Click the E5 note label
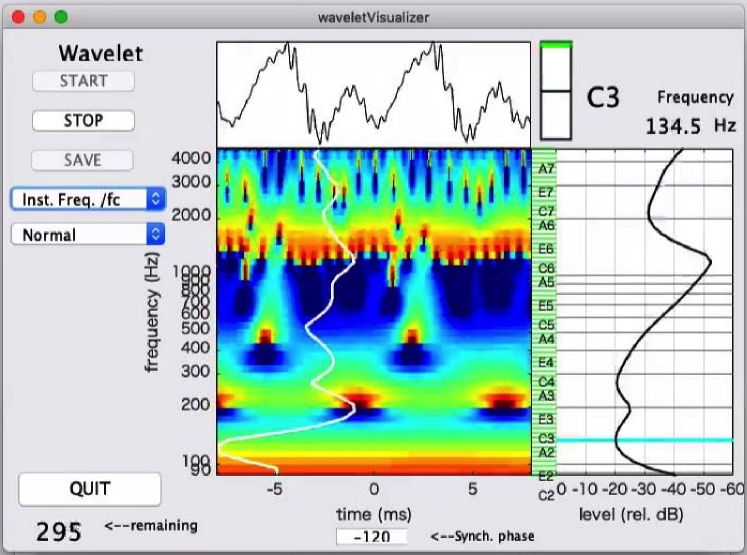The height and width of the screenshot is (555, 747). (546, 305)
